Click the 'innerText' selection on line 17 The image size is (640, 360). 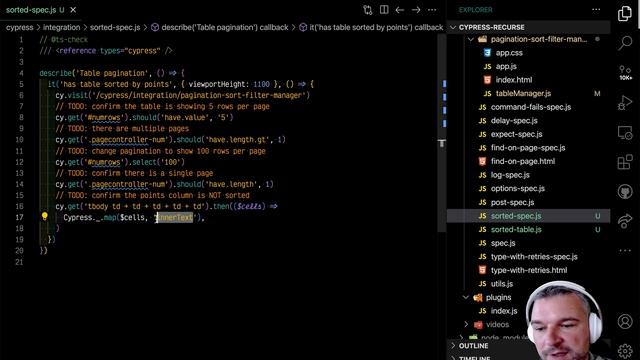(175, 218)
